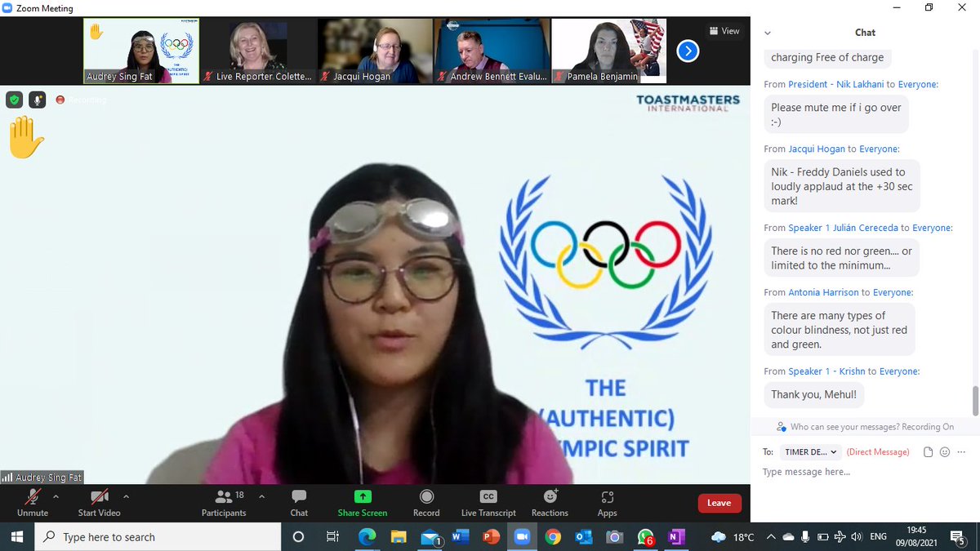Image resolution: width=980 pixels, height=551 pixels.
Task: Open Cortana circle in taskbar
Action: point(298,537)
